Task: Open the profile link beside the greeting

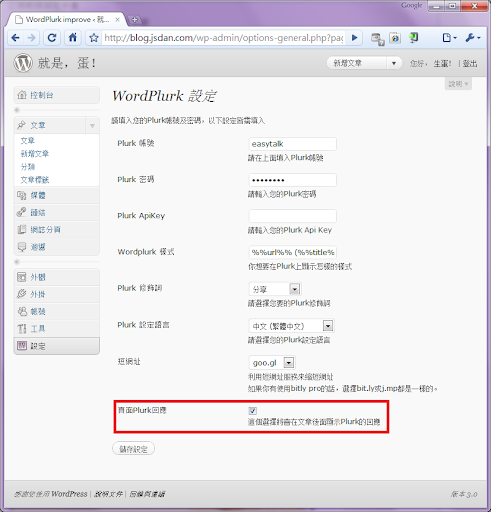Action: [442, 63]
